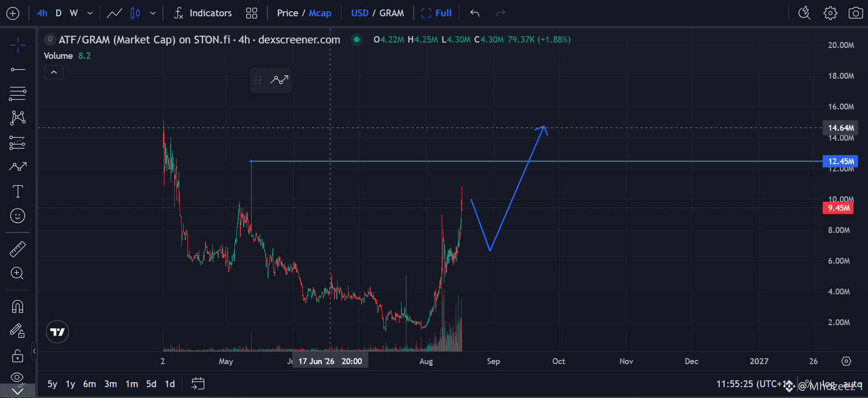Click the compare or add symbol plus icon

(13, 13)
